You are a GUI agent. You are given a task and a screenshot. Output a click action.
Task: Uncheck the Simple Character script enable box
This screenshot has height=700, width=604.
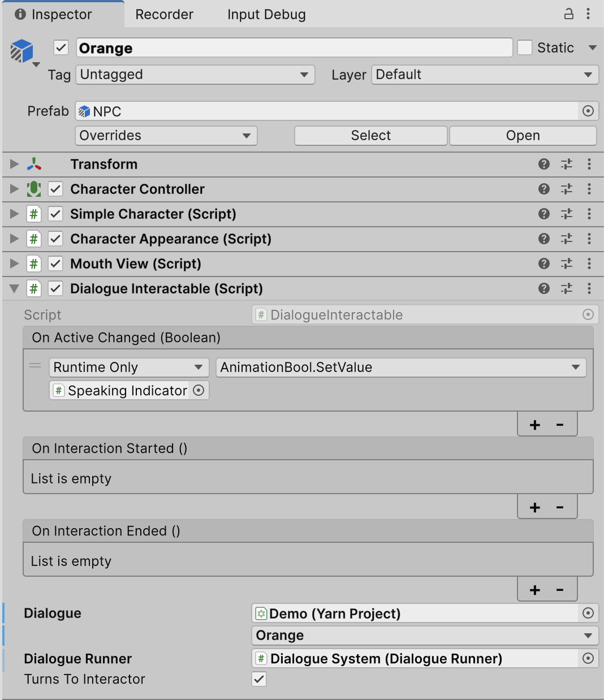[x=55, y=214]
